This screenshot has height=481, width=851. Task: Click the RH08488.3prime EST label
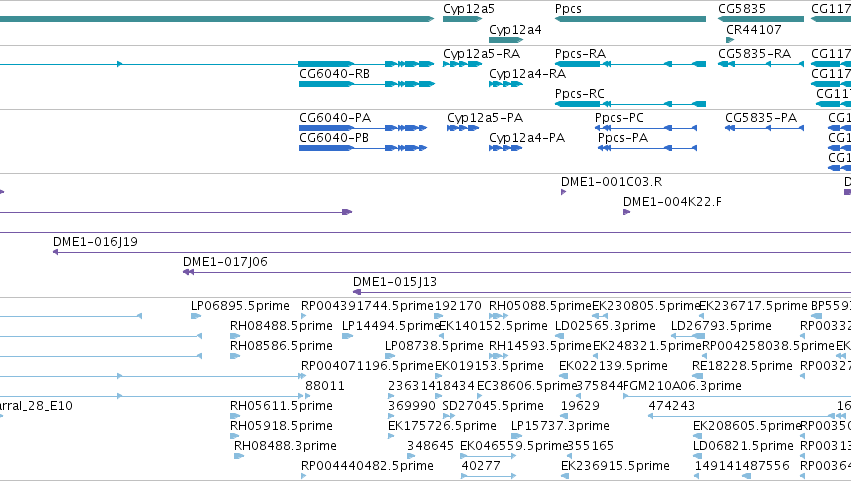285,446
